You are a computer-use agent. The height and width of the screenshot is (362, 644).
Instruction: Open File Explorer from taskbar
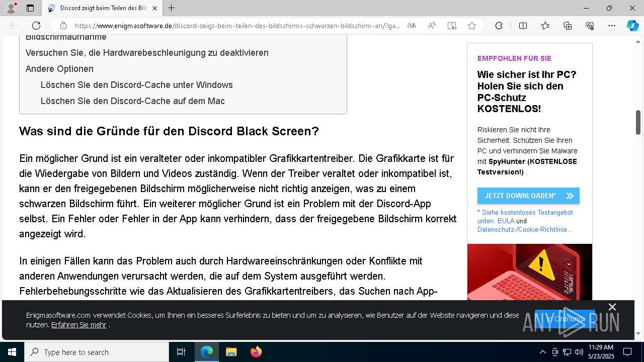click(231, 352)
